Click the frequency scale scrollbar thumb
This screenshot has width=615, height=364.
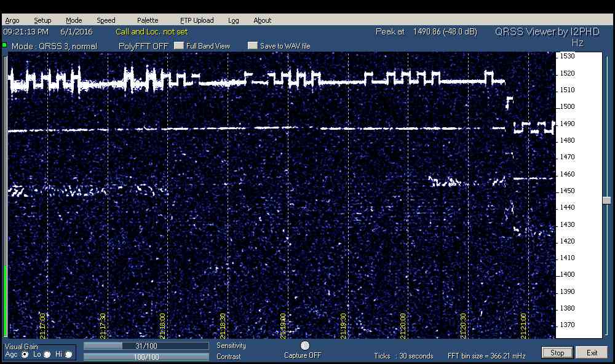[x=607, y=200]
